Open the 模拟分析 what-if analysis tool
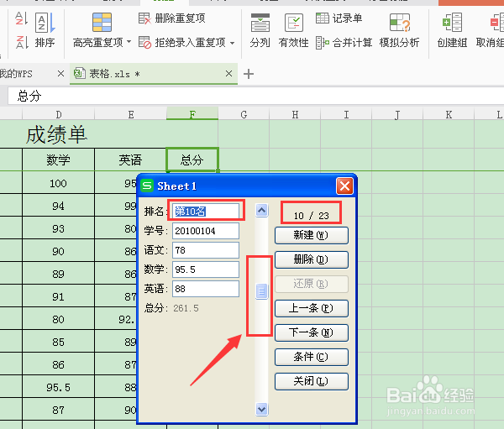 coord(399,31)
